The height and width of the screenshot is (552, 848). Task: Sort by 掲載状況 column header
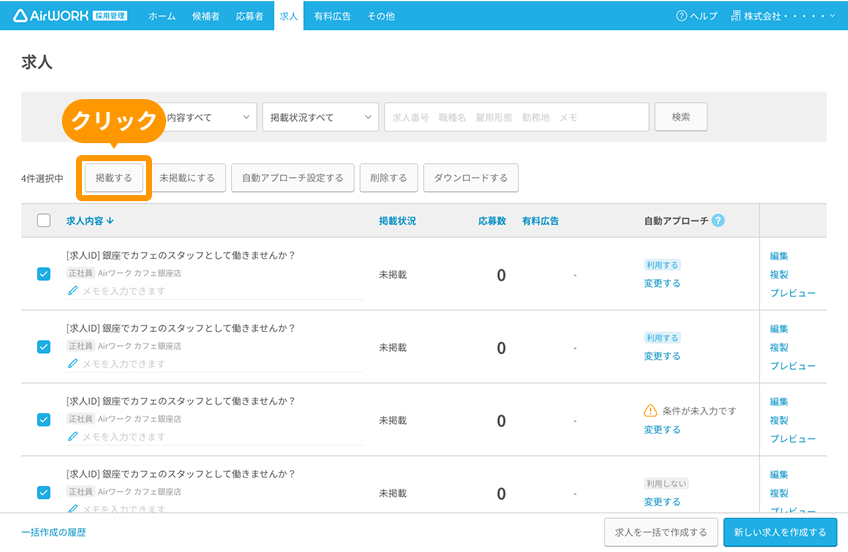click(x=398, y=221)
